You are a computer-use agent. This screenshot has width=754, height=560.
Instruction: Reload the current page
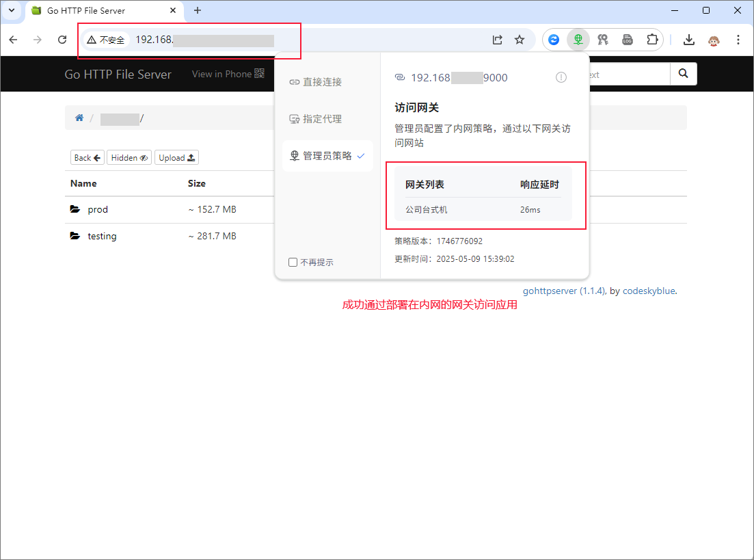tap(62, 40)
